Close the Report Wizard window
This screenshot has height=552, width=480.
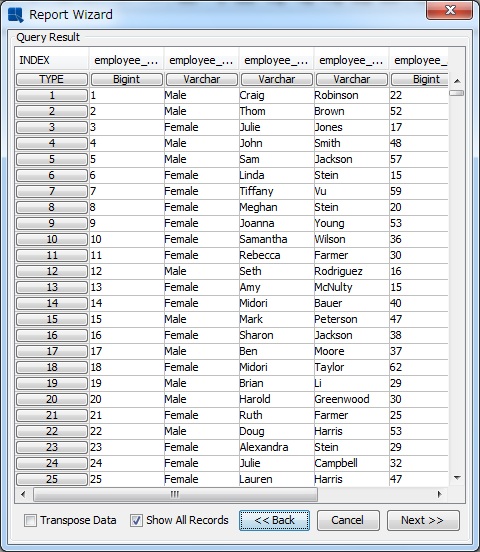point(450,10)
